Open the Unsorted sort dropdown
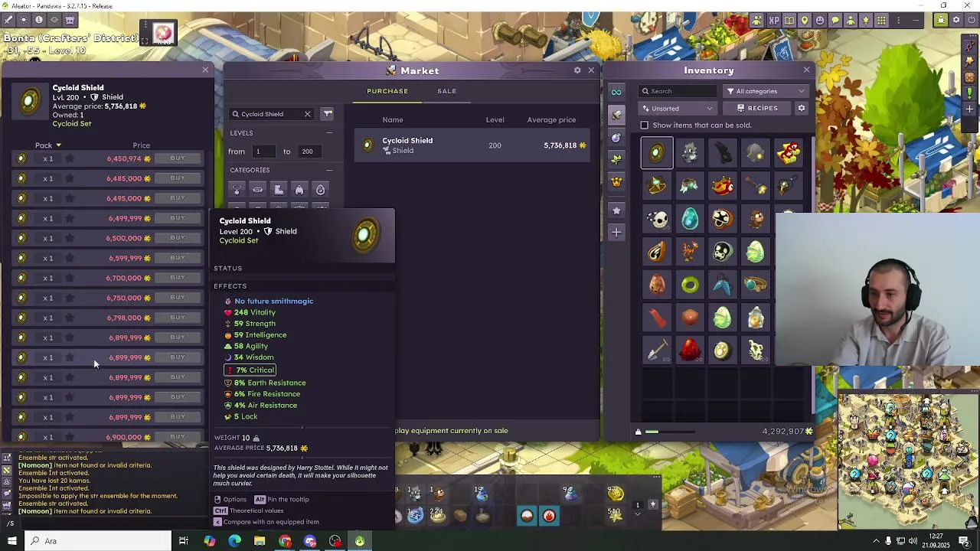This screenshot has width=980, height=551. tap(678, 109)
